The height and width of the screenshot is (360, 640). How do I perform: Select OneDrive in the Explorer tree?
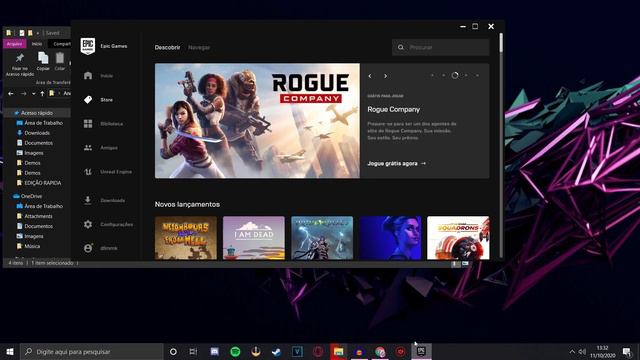tap(31, 196)
